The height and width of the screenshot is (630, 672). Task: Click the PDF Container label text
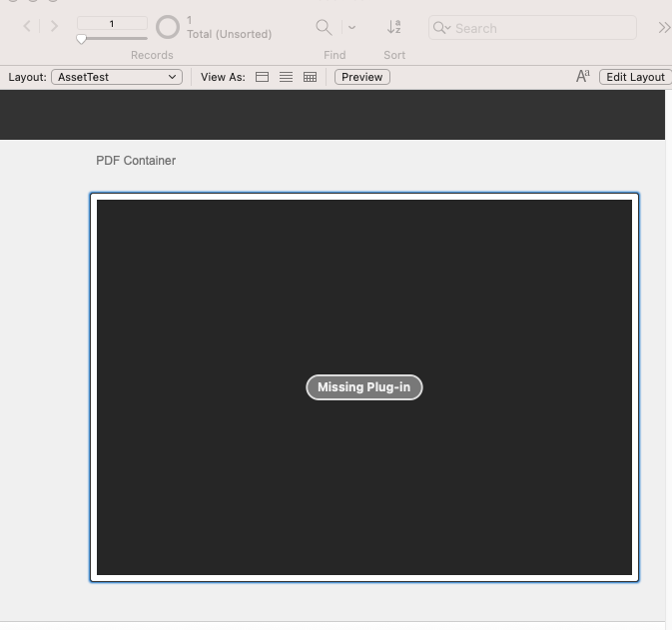tap(136, 161)
